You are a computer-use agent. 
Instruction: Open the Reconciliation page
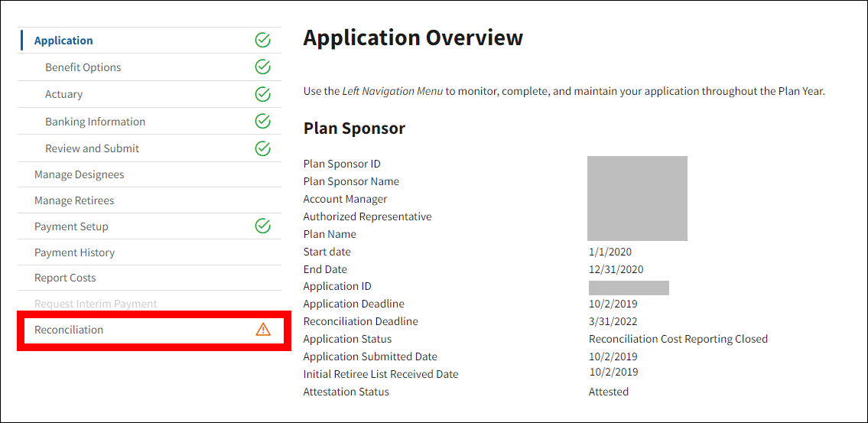[x=69, y=330]
